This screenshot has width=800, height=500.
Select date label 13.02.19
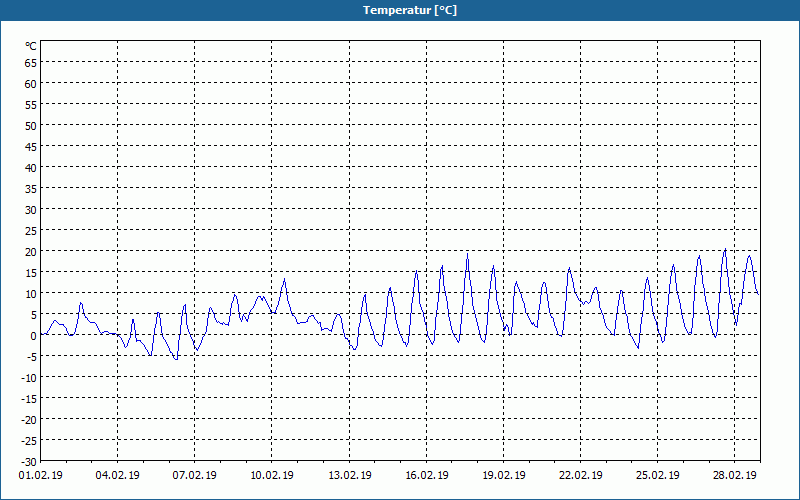pos(349,476)
